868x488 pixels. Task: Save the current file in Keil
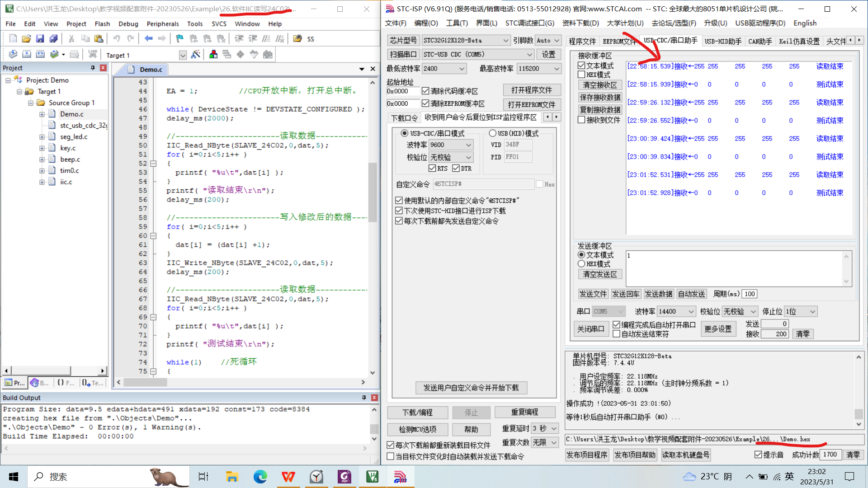click(40, 39)
